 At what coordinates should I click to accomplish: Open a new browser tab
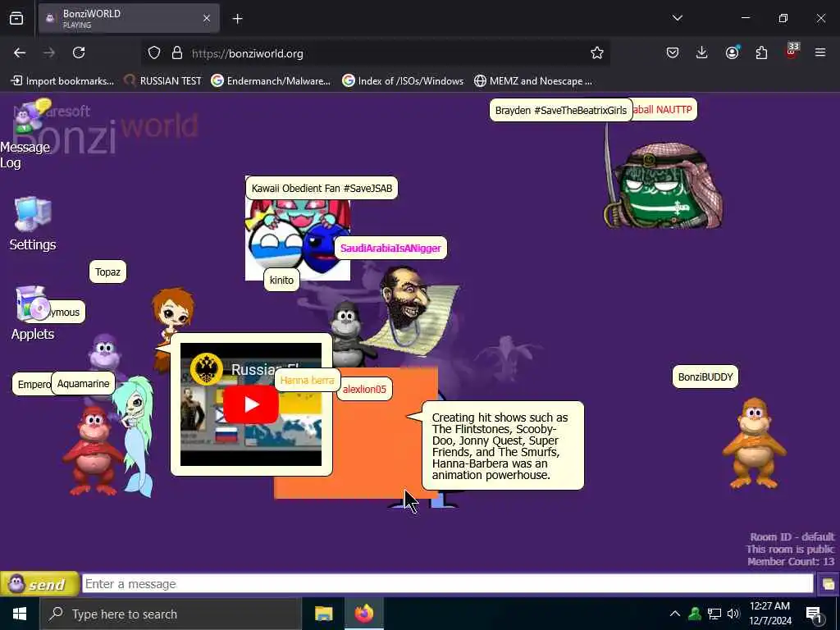[237, 19]
